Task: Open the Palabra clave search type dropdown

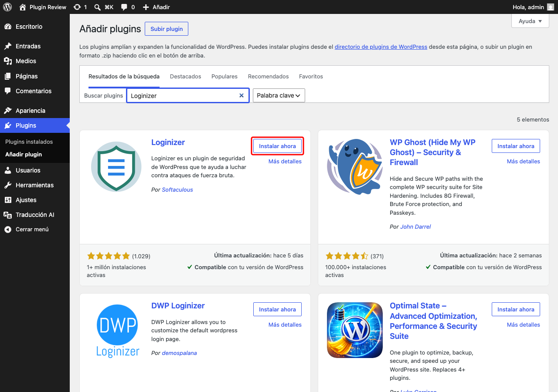Action: (279, 95)
